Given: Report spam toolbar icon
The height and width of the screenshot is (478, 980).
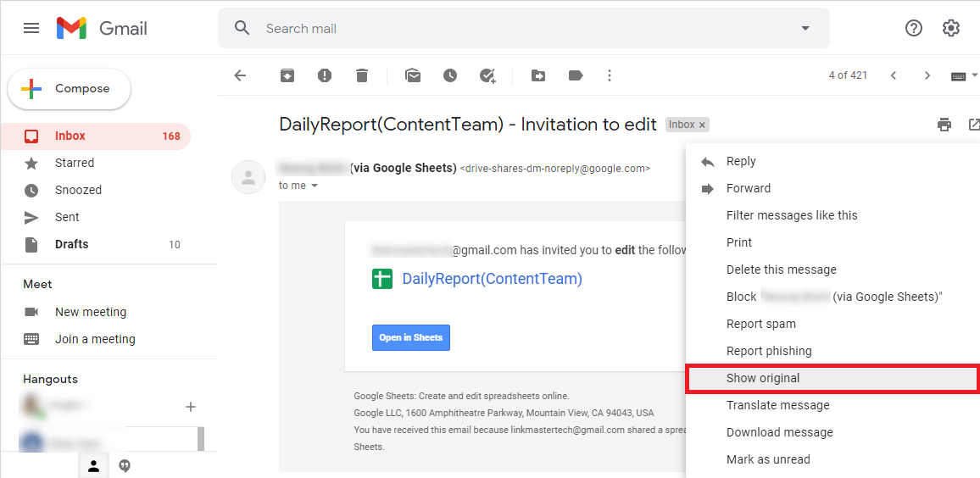Looking at the screenshot, I should [x=325, y=75].
